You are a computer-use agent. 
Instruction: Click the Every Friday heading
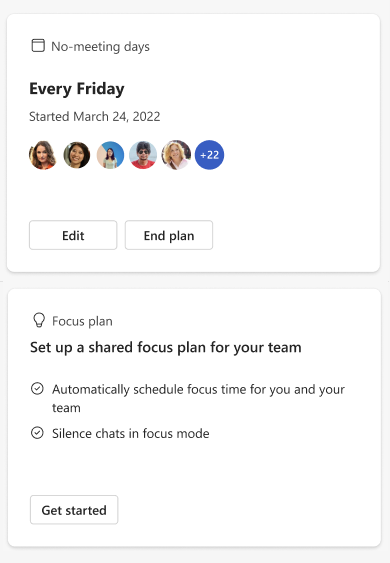click(x=77, y=89)
